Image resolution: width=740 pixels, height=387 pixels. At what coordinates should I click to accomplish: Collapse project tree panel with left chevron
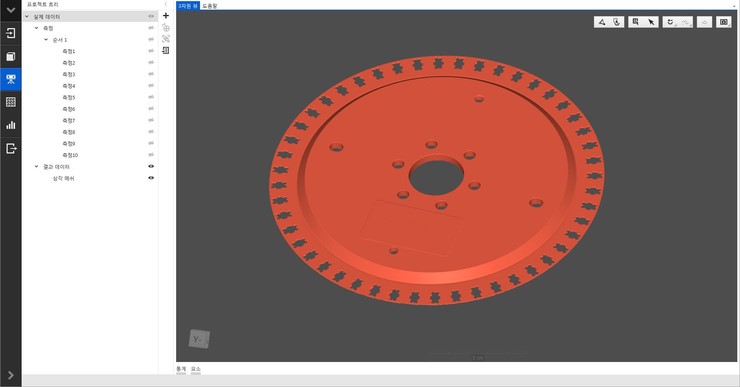[166, 4]
